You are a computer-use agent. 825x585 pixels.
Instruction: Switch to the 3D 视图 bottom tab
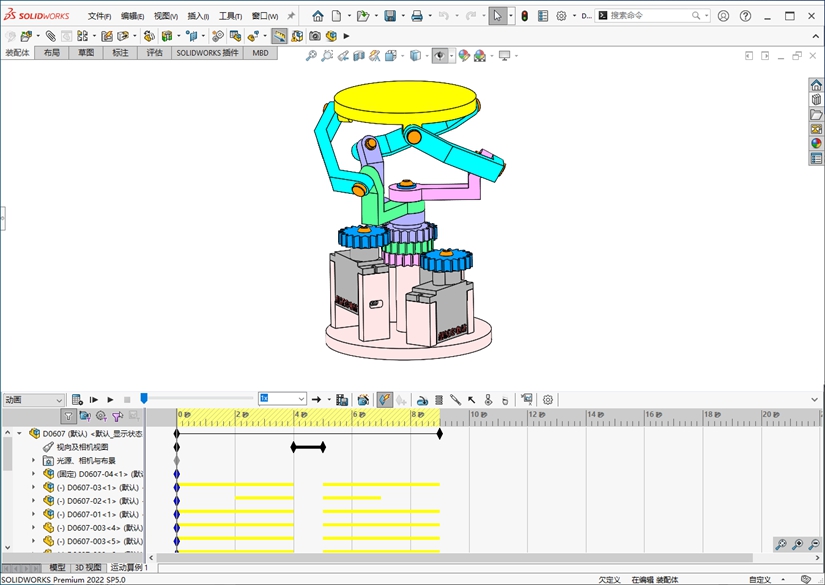(x=88, y=567)
